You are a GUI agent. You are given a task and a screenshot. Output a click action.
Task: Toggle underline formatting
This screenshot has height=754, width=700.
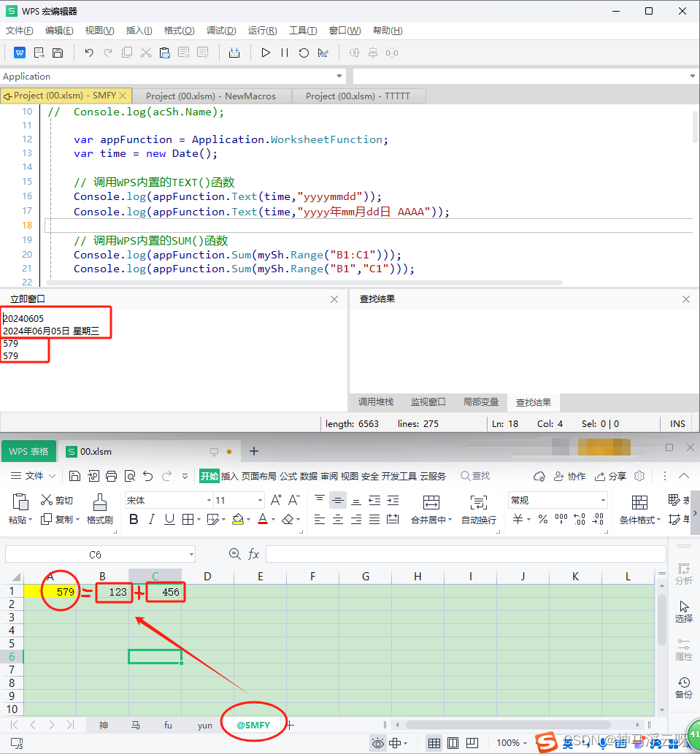[x=169, y=518]
